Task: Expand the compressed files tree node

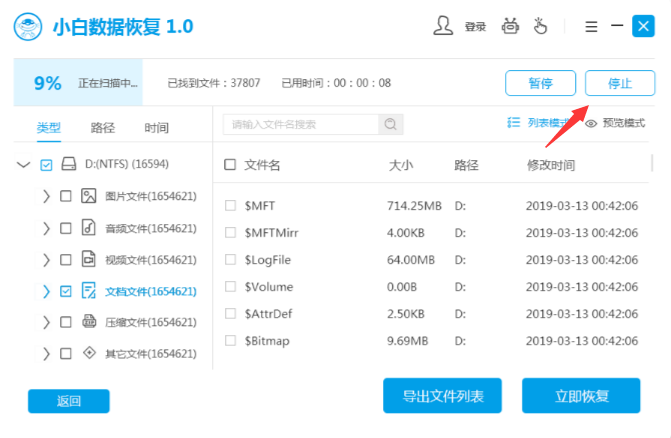Action: point(46,322)
